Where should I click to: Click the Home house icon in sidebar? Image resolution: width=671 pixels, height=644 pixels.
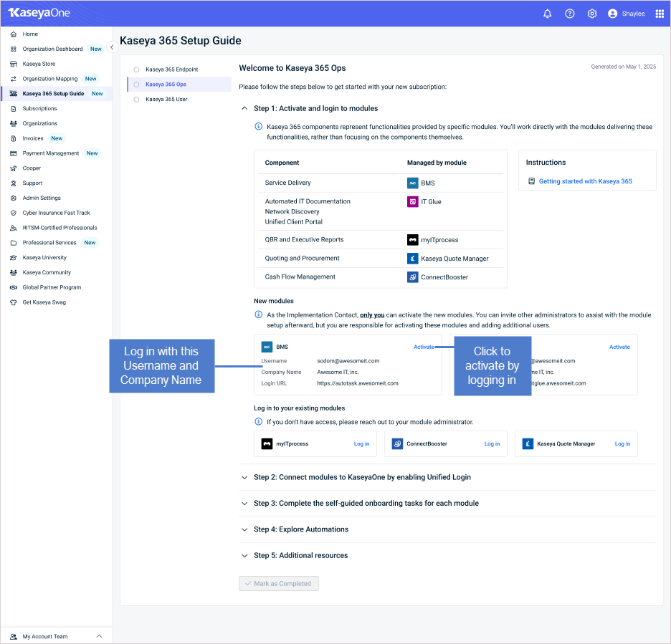click(x=14, y=34)
